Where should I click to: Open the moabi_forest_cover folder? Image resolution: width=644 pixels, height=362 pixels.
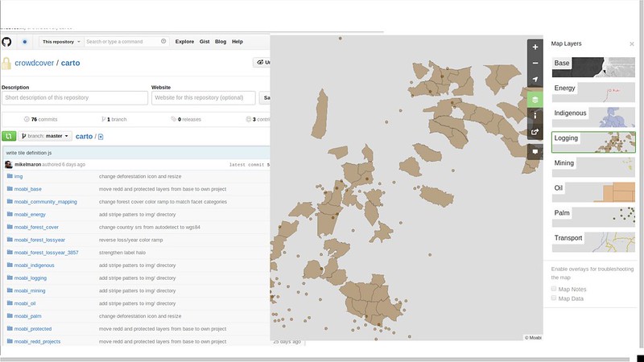click(36, 228)
